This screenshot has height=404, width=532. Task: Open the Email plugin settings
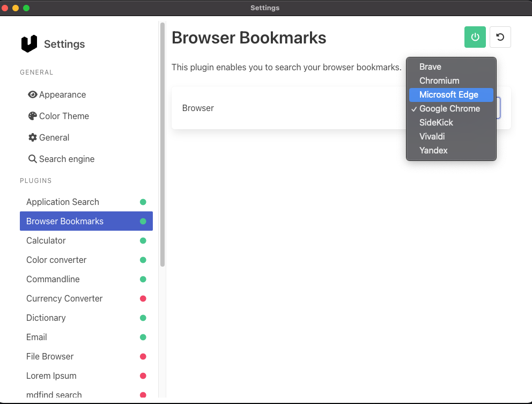click(x=86, y=337)
